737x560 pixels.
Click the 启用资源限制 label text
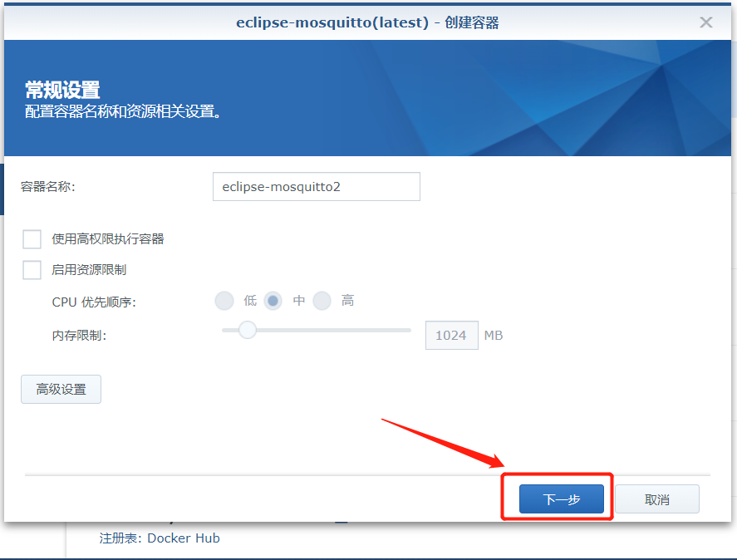point(89,270)
